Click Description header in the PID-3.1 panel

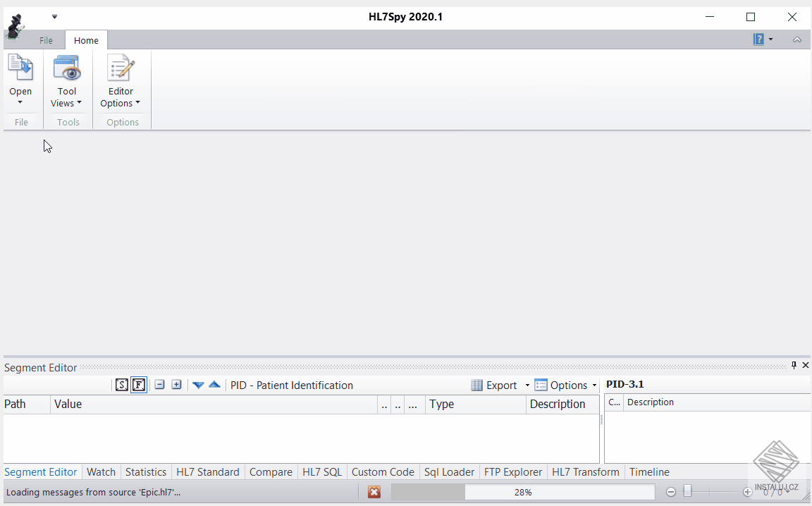pyautogui.click(x=717, y=402)
